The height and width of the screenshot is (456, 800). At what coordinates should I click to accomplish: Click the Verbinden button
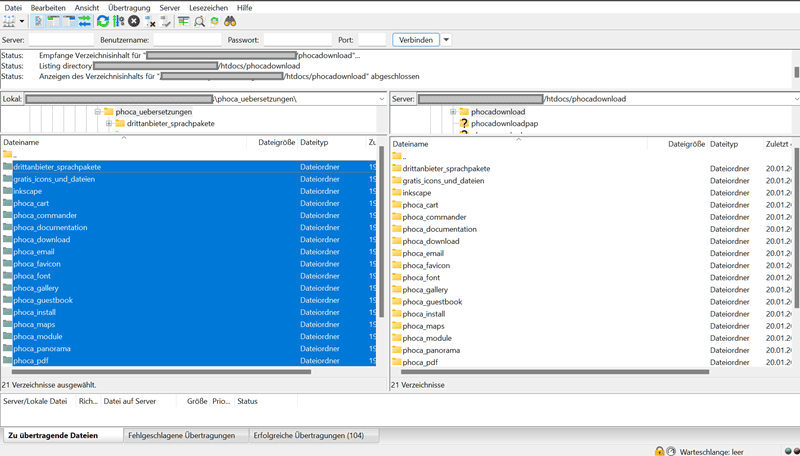tap(415, 39)
